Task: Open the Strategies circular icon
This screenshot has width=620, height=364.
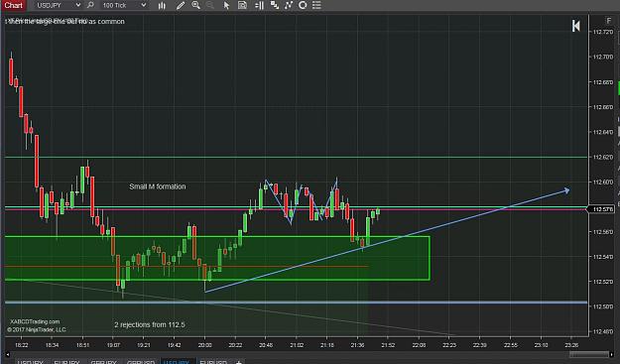Action: (303, 5)
